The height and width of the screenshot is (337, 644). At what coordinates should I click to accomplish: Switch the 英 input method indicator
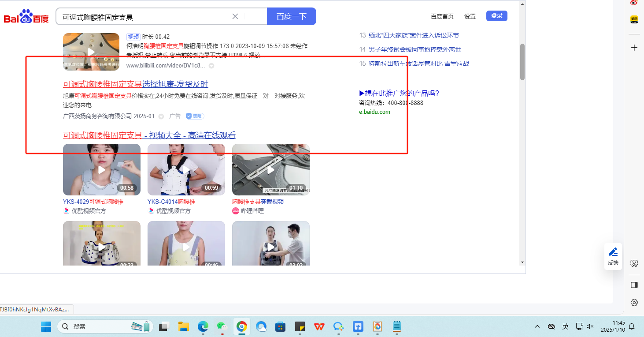tap(565, 327)
